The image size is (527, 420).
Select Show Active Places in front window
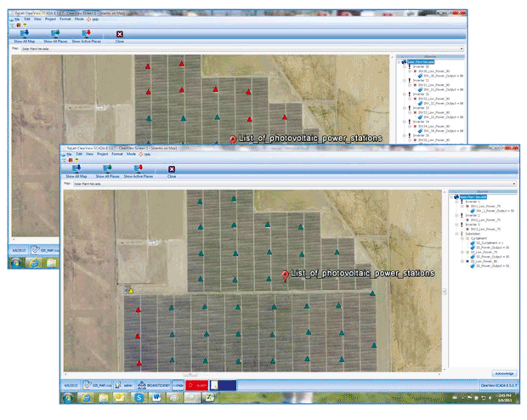tap(139, 169)
